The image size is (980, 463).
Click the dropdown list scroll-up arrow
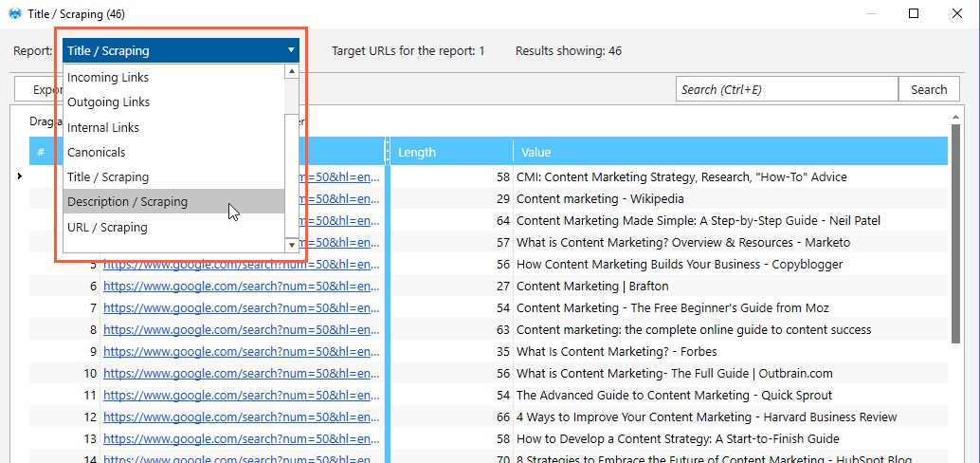pos(292,72)
